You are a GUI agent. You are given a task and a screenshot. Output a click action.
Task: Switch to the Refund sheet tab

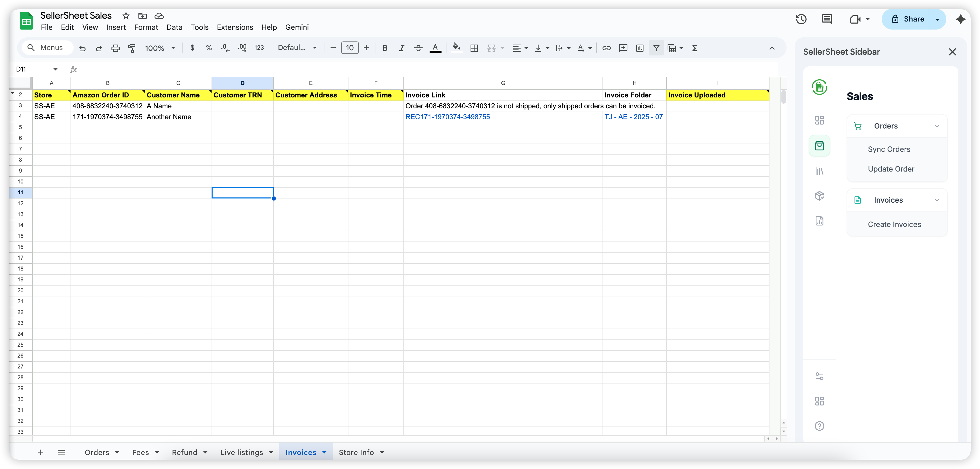[185, 452]
